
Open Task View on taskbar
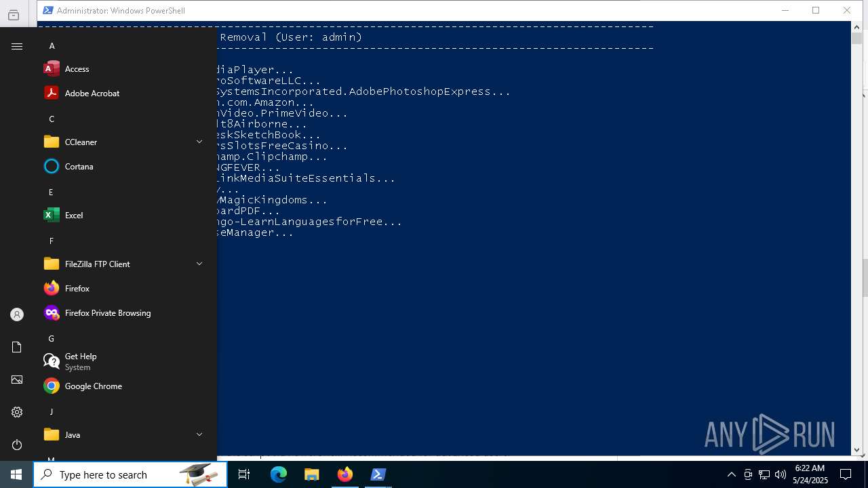244,474
